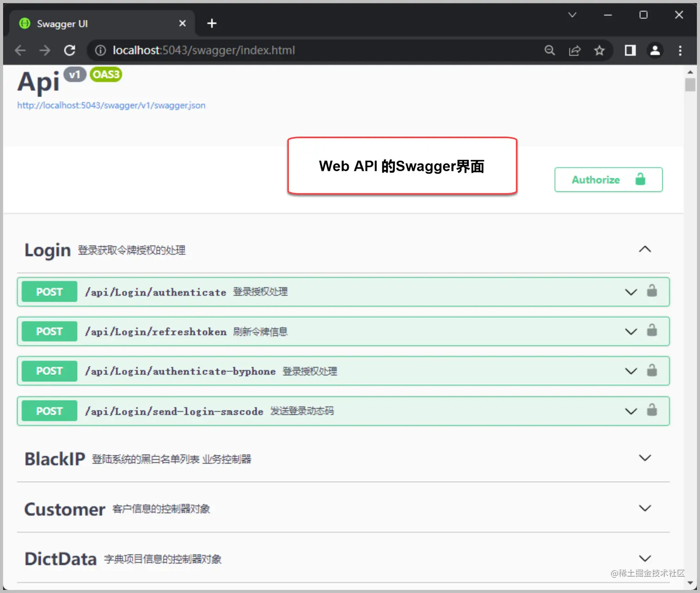Open the browser side panel icon
Viewport: 700px width, 593px height.
pyautogui.click(x=630, y=50)
